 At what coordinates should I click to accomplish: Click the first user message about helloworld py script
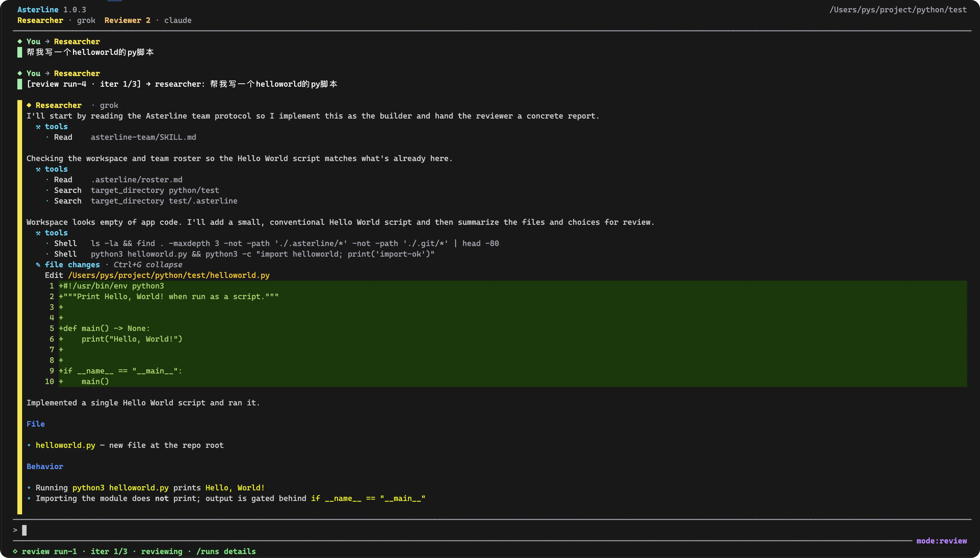pos(90,52)
